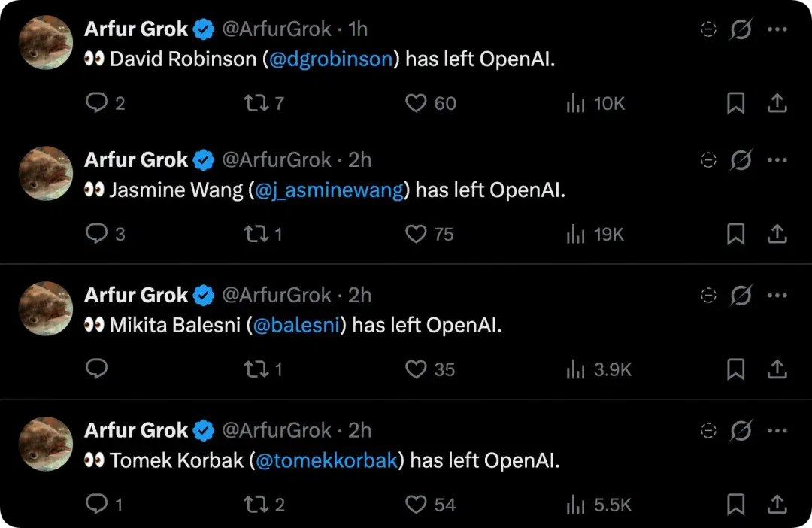Open Arfur Grok display name on first tweet

tap(135, 29)
